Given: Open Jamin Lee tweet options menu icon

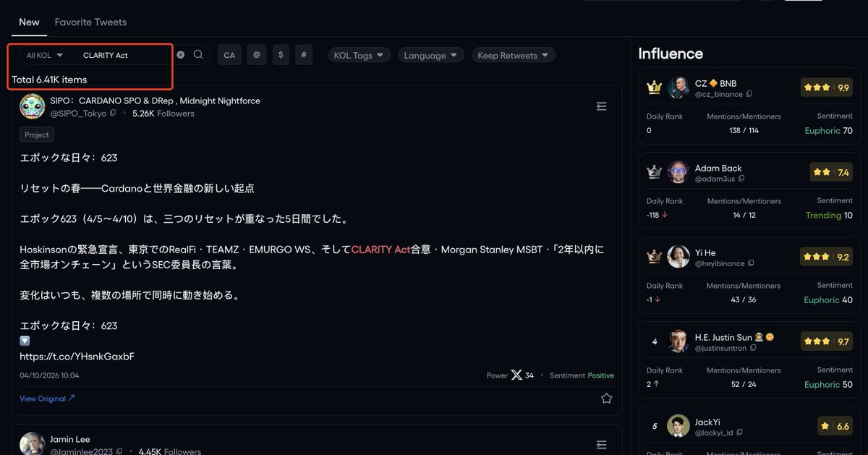Looking at the screenshot, I should (x=601, y=445).
